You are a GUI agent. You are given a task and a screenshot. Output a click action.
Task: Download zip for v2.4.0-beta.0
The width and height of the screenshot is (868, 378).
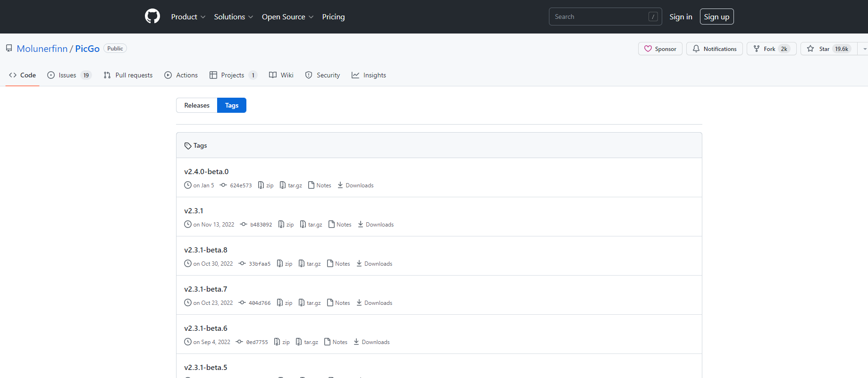click(266, 185)
